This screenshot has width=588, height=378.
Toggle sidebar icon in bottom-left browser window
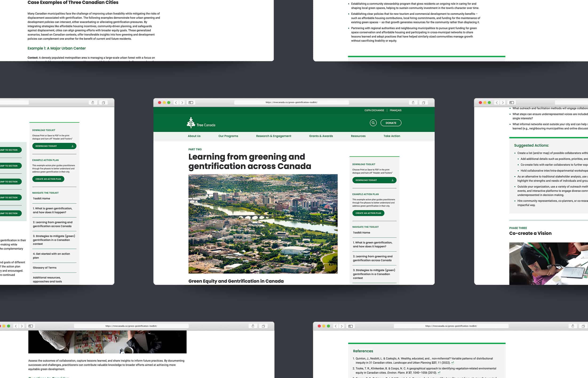[31, 326]
